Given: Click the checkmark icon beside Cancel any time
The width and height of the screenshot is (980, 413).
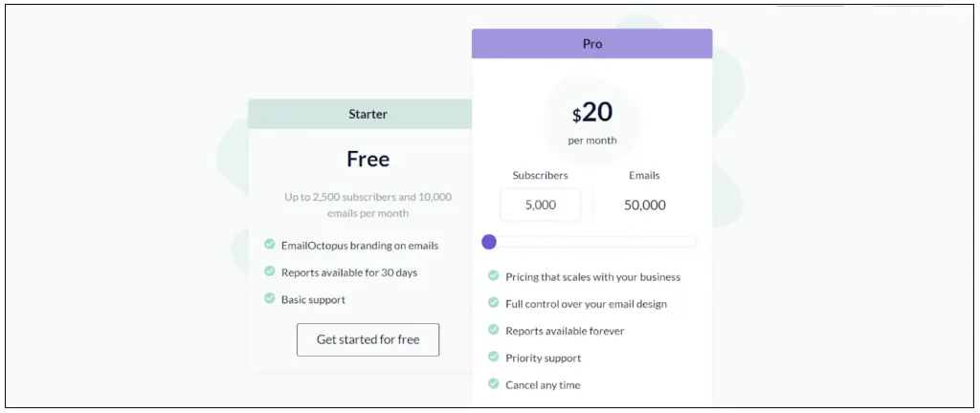Looking at the screenshot, I should coord(494,383).
